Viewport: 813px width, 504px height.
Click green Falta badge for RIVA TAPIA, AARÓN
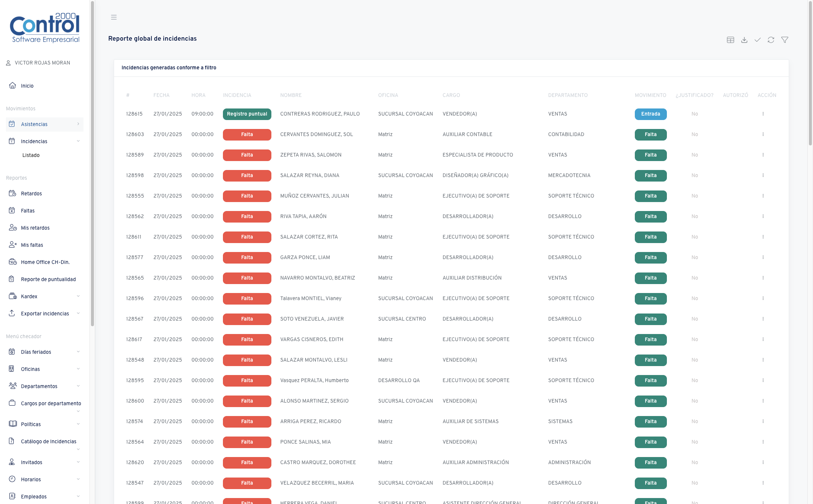click(650, 217)
